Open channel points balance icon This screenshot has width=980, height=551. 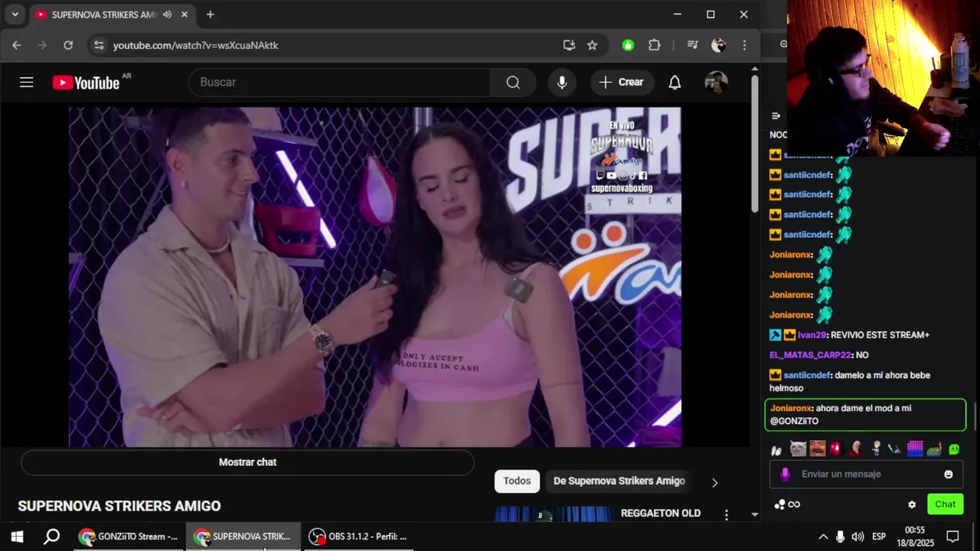(787, 504)
